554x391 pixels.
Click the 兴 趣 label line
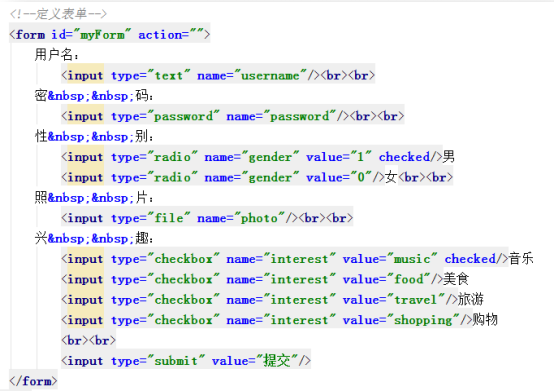(94, 238)
